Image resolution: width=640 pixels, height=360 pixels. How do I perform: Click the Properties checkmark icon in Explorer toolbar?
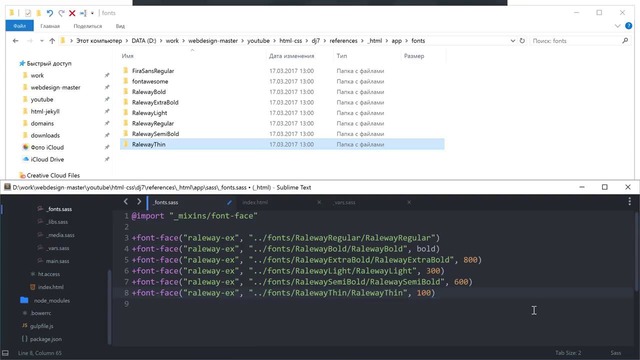28,13
